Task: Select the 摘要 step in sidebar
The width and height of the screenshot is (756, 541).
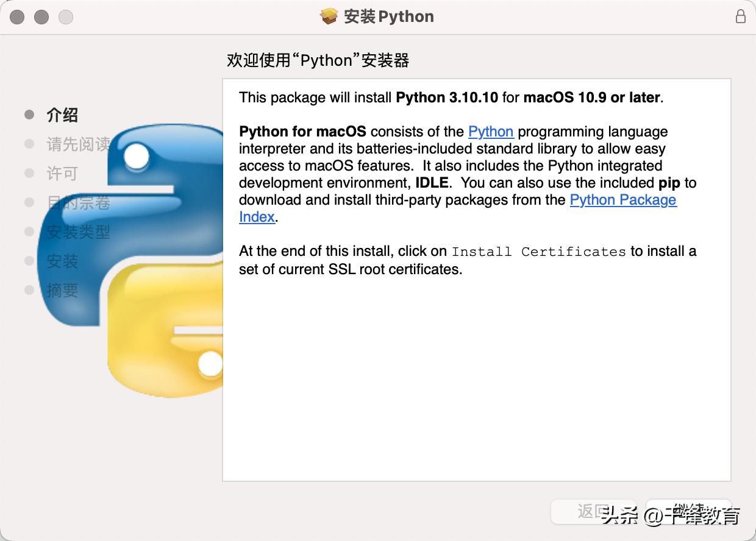Action: 62,290
